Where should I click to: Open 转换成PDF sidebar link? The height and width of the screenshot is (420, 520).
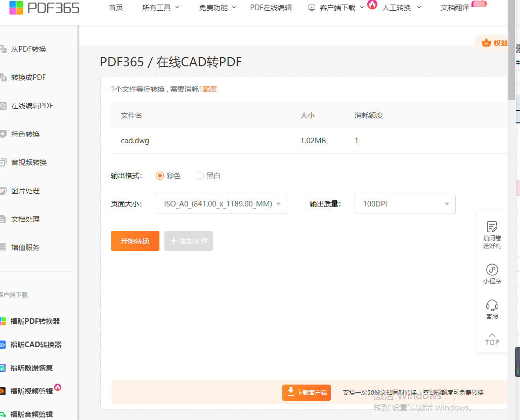28,77
